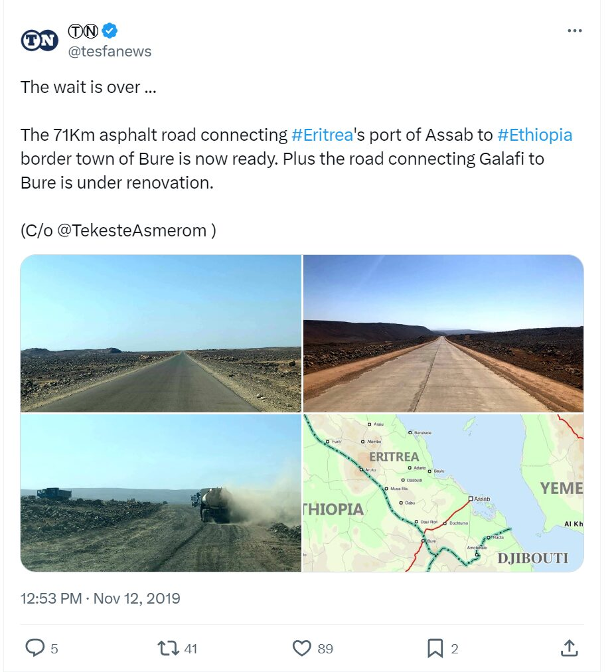Click the ⓉⓃ display name
Screen dimensions: 616x672
coord(83,31)
